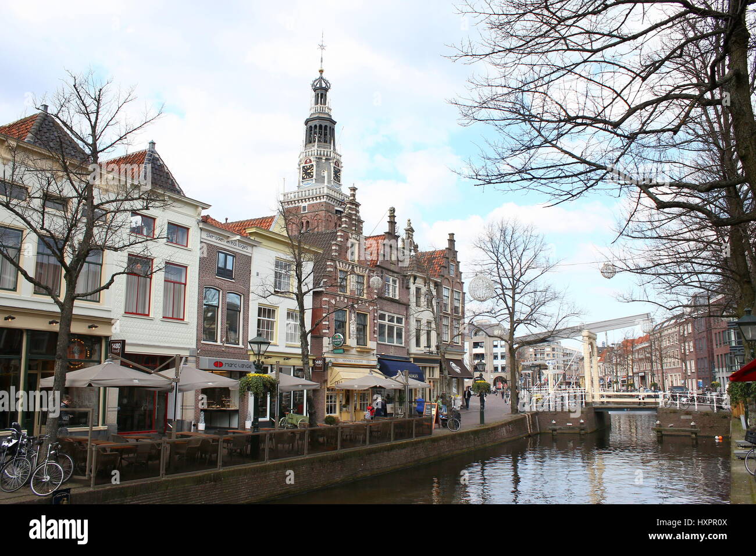Click the alamy logo in bottom bar
This screenshot has height=556, width=756.
59,530
